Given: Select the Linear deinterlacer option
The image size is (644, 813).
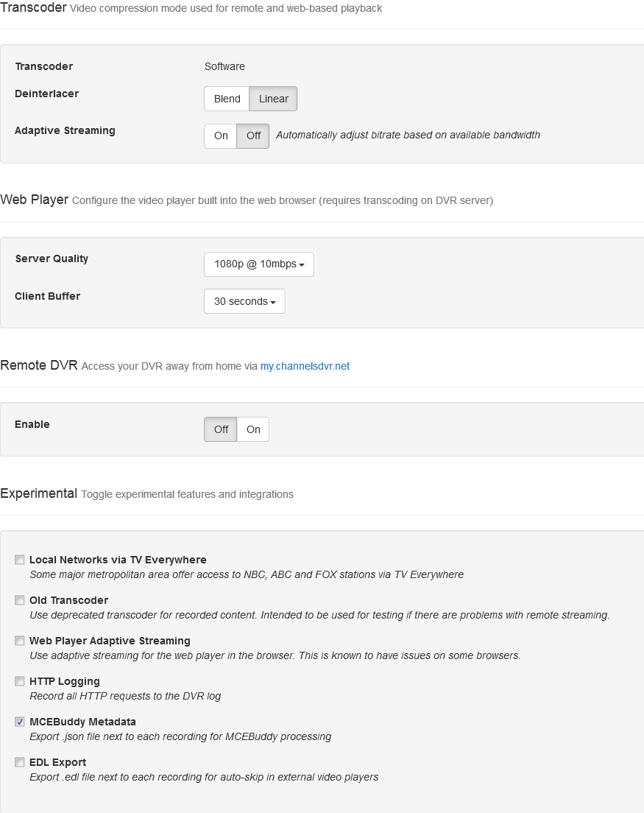Looking at the screenshot, I should [x=273, y=99].
